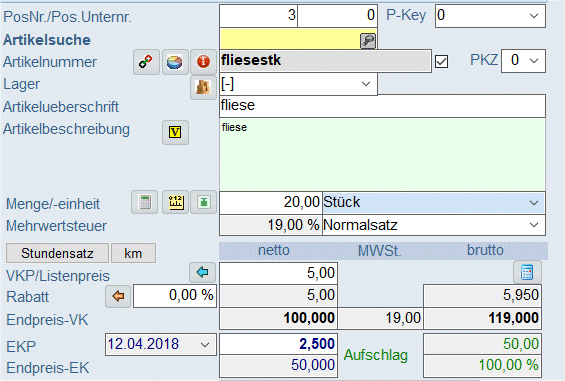This screenshot has height=381, width=565.
Task: Click the km button
Action: 133,253
